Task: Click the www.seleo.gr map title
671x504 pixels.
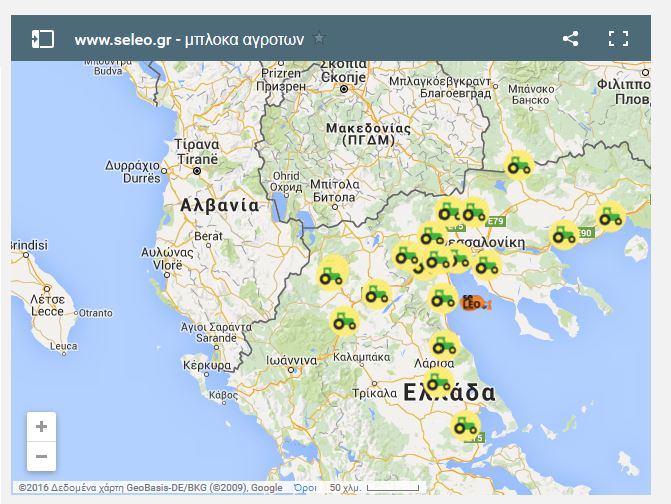Action: coord(189,40)
